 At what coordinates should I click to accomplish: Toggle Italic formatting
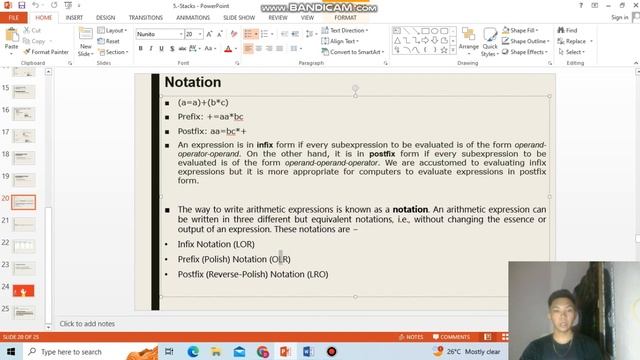click(151, 49)
